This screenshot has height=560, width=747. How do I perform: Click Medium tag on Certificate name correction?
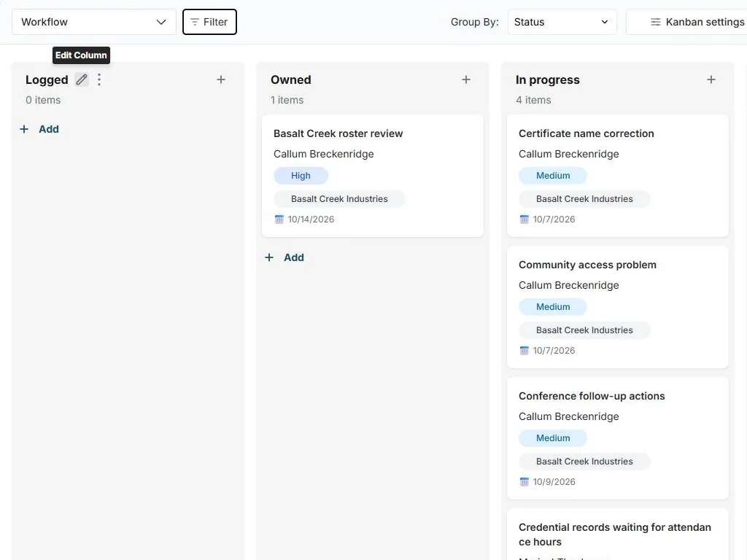coord(553,176)
